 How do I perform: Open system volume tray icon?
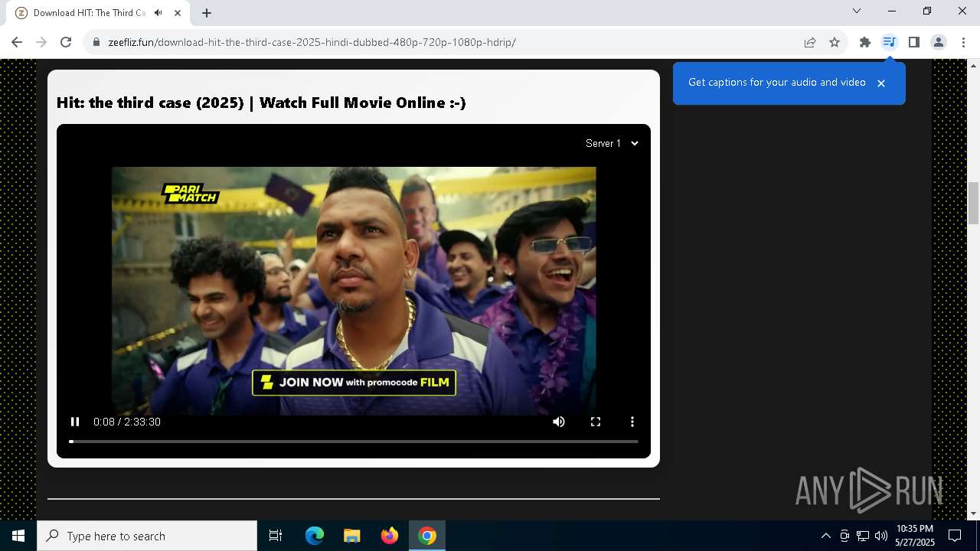881,536
